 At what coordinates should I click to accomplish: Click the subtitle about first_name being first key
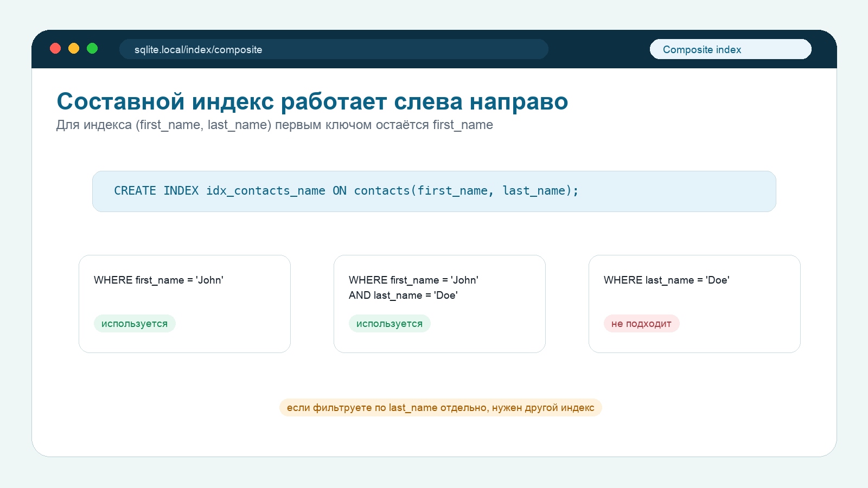275,125
